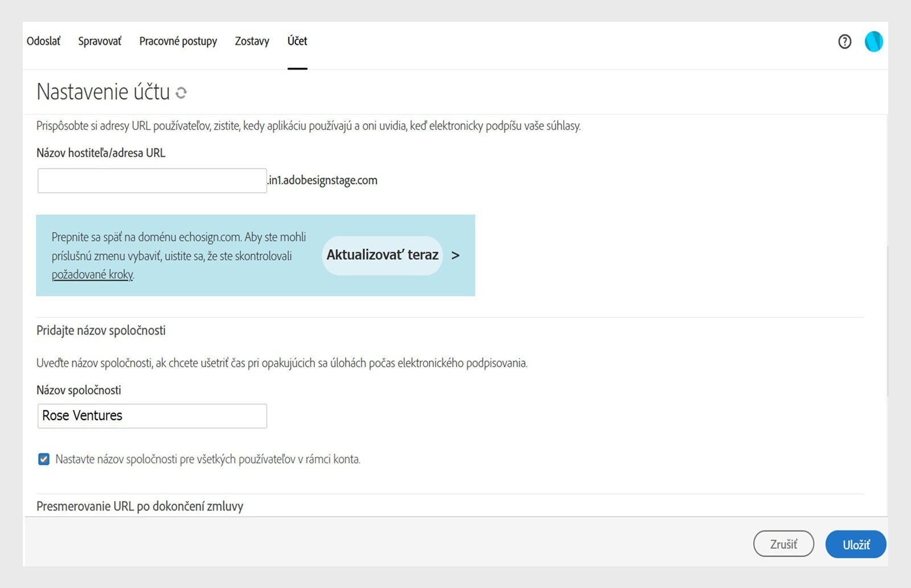Select the Účet tab
Screen dimensions: 911x588
297,41
